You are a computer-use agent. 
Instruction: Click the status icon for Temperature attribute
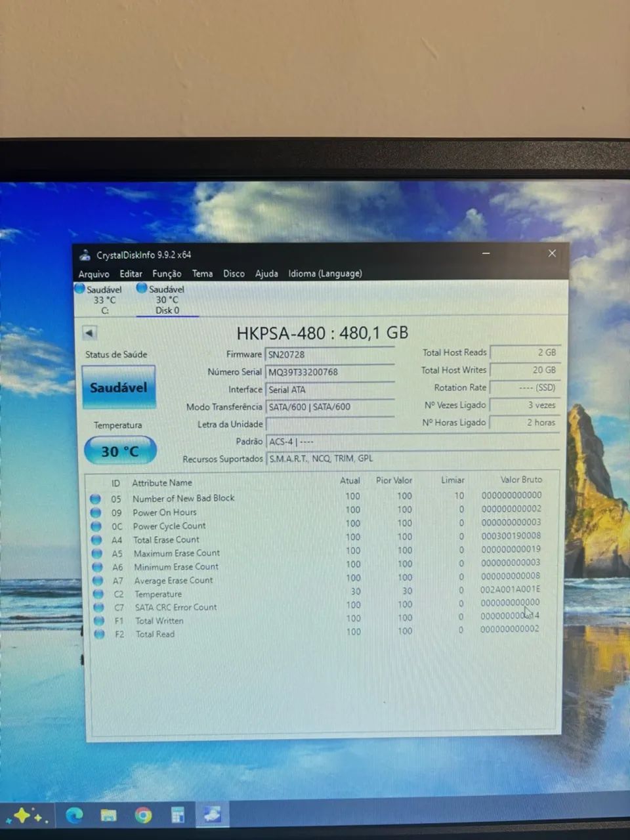(x=98, y=594)
